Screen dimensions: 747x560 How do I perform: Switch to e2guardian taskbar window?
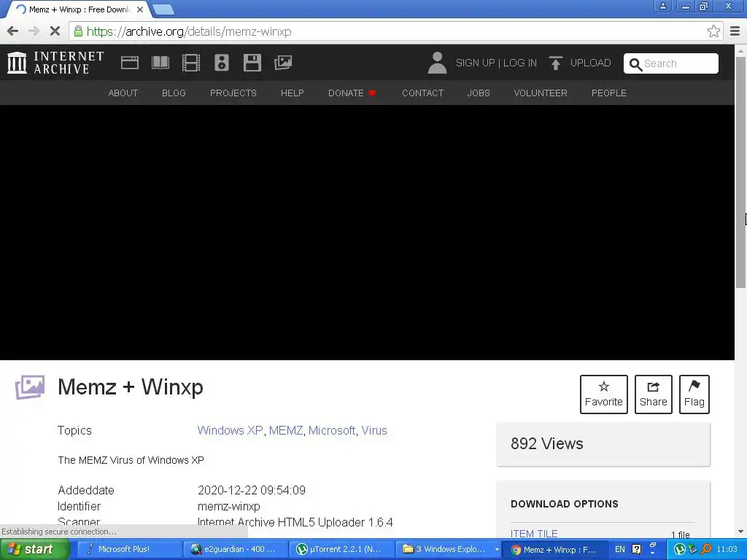pyautogui.click(x=236, y=550)
